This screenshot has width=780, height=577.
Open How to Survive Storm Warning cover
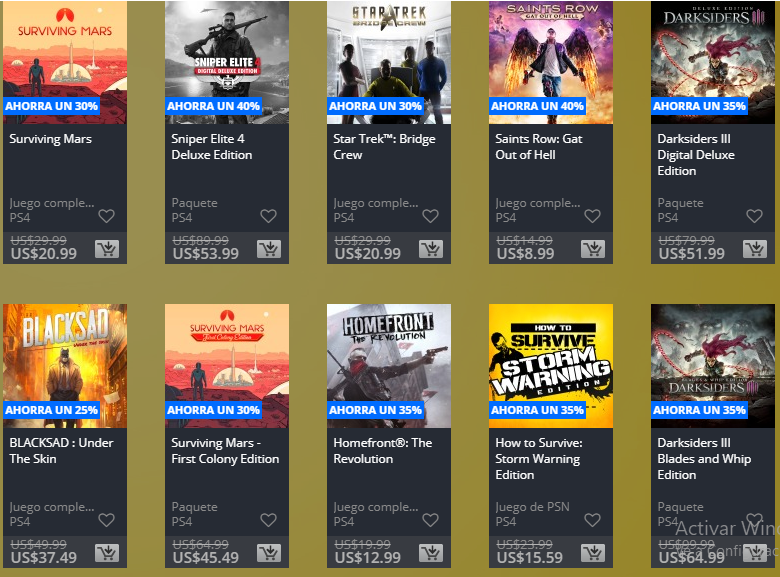click(x=551, y=366)
